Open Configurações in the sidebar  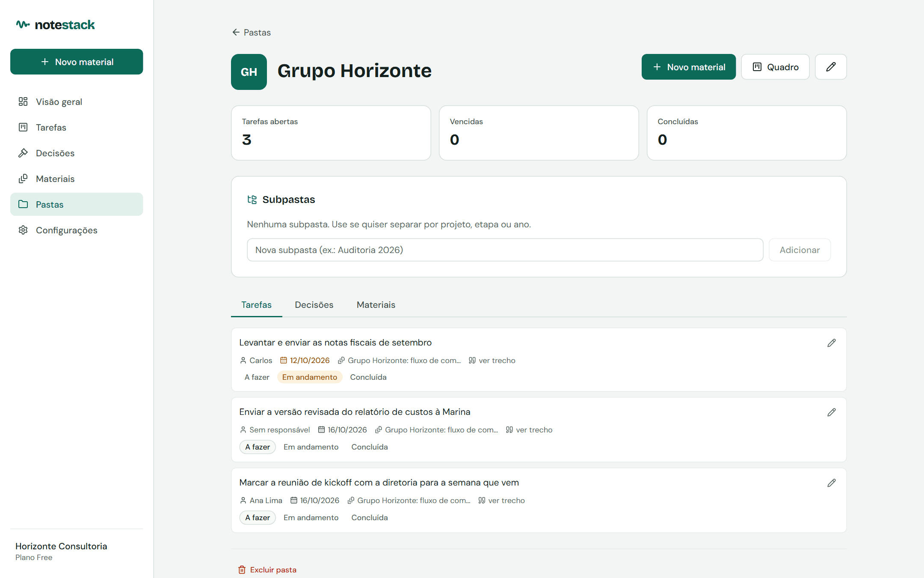click(77, 230)
